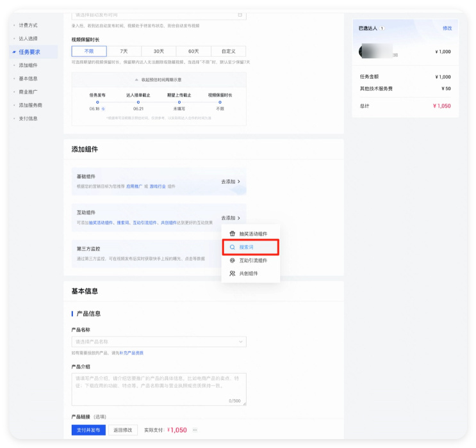
Task: Click the info icon beside 已选达人
Action: pos(382,28)
